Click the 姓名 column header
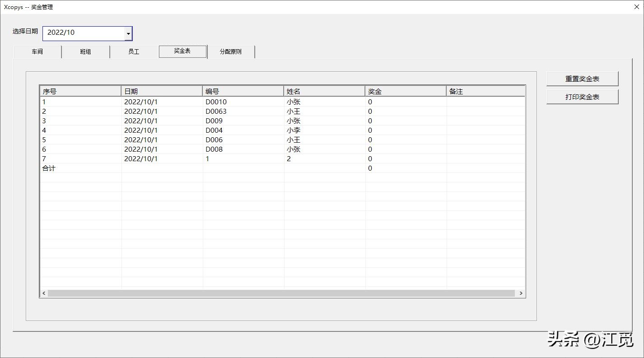This screenshot has height=358, width=644. coord(324,91)
